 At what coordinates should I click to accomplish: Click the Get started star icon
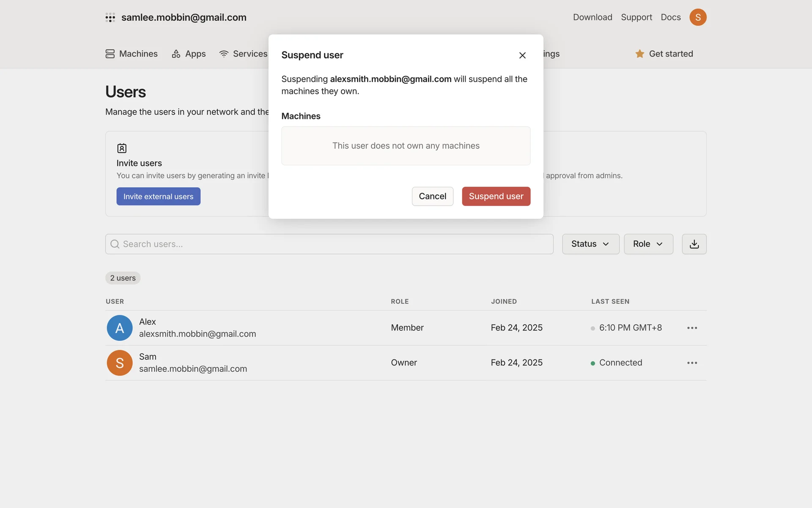pos(639,54)
